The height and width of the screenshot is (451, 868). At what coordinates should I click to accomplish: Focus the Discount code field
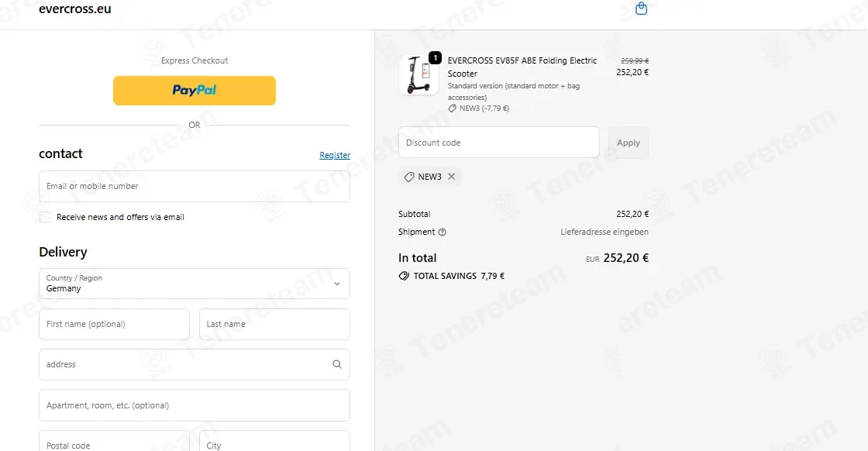pyautogui.click(x=499, y=143)
